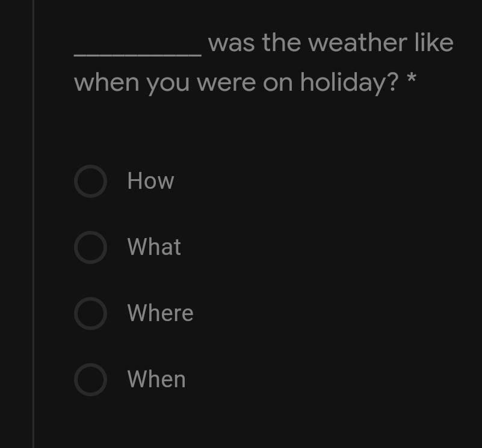Screen dimensions: 482x448
Task: Click the word 'were' in the question
Action: 226,84
